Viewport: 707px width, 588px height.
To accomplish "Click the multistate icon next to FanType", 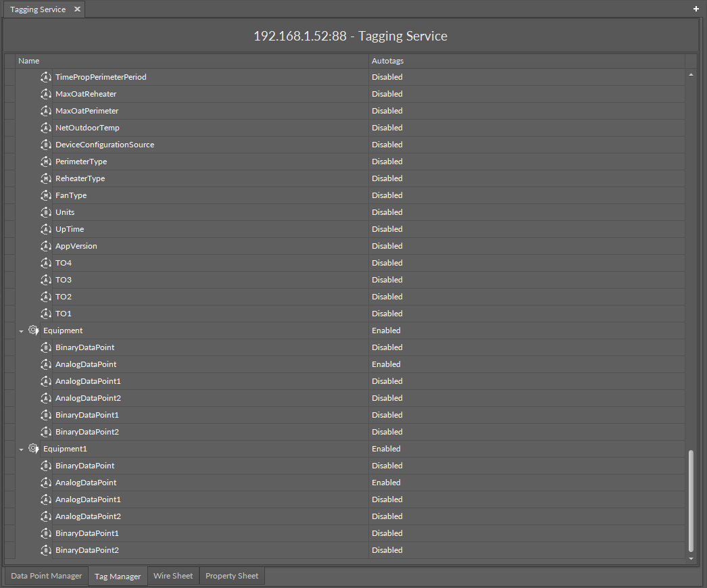I will (45, 195).
